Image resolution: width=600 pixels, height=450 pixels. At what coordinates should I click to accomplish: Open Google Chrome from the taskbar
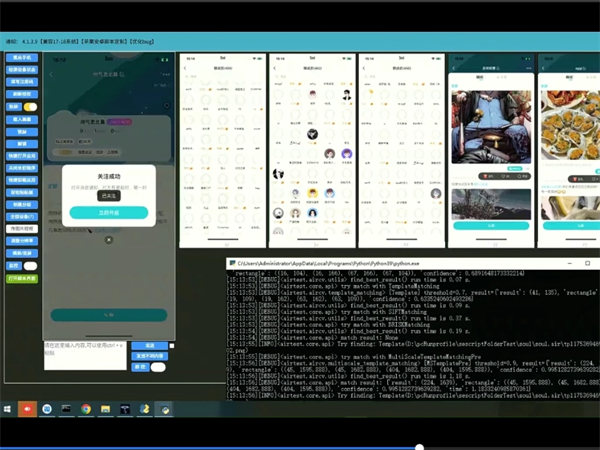click(86, 409)
